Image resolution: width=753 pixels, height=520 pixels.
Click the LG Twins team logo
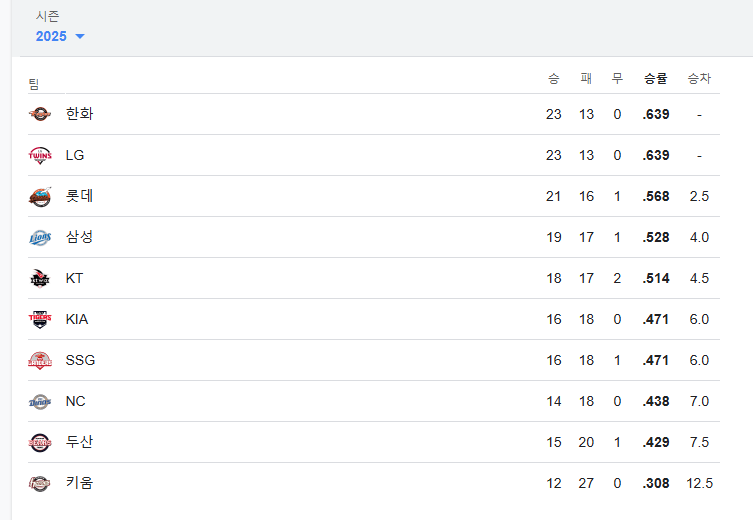click(x=39, y=155)
